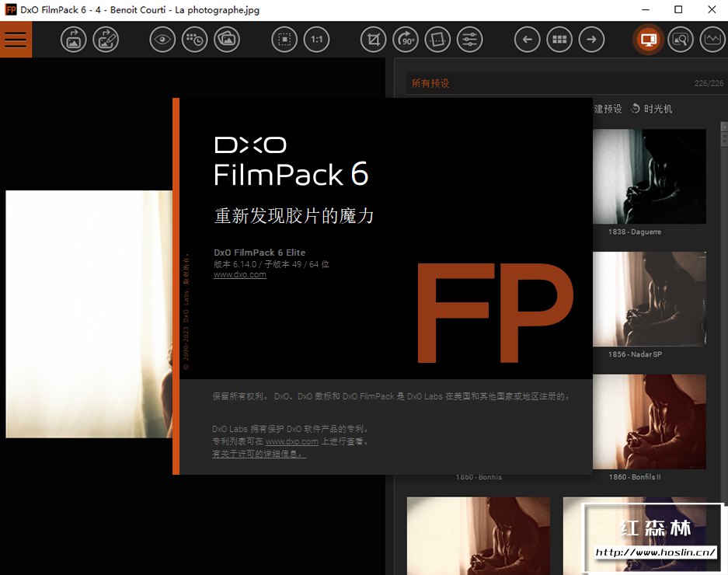Click the 226/226 preset count

coord(709,84)
